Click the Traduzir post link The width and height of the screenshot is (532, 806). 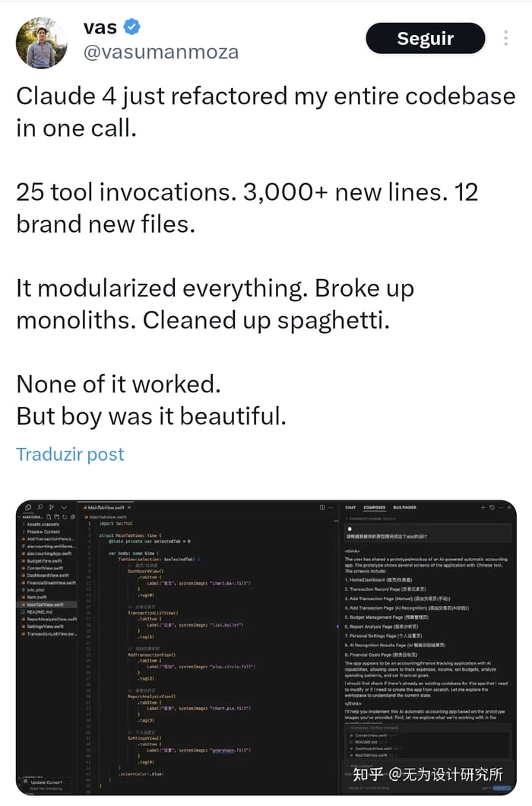[70, 454]
